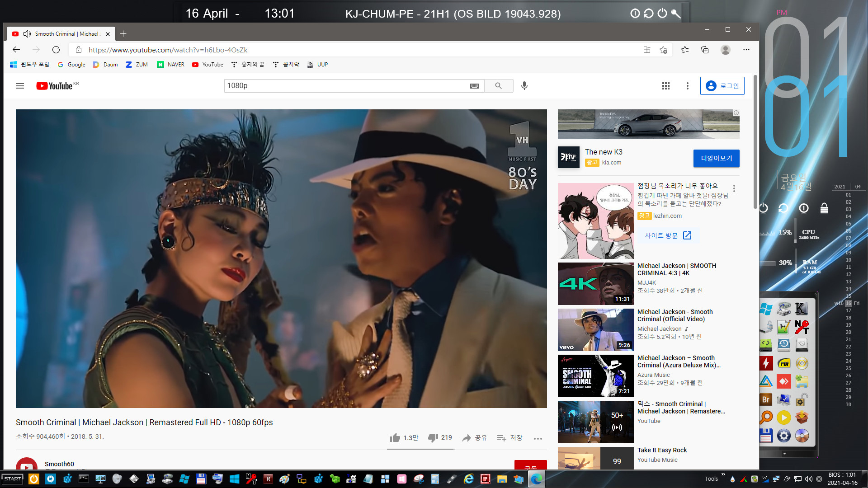
Task: Open Take It Easy Rock playlist
Action: 662,450
